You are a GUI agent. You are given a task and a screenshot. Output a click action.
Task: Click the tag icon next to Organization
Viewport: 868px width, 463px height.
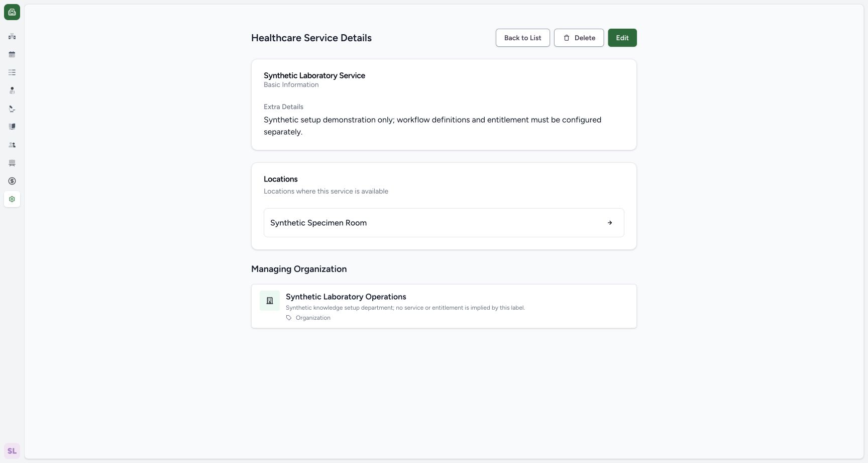[x=289, y=318]
